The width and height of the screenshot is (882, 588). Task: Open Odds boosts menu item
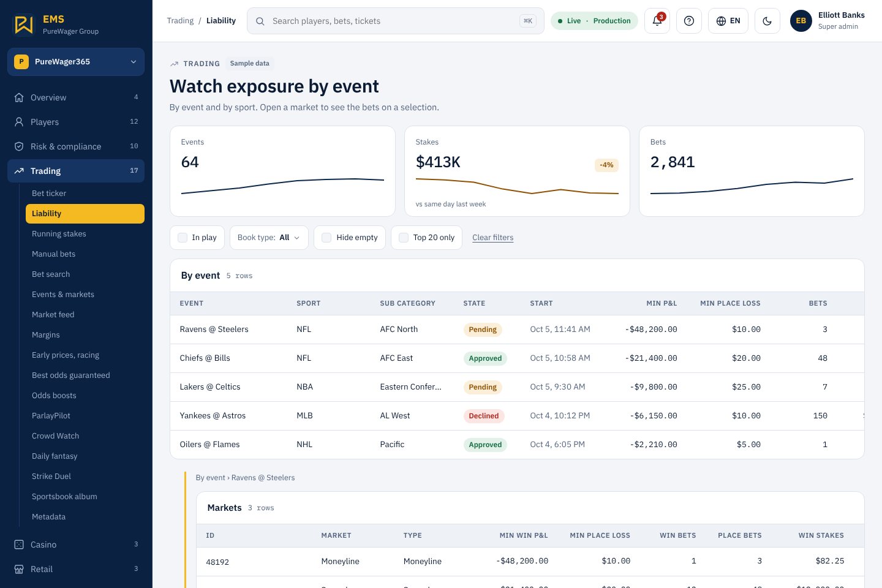[85, 396]
